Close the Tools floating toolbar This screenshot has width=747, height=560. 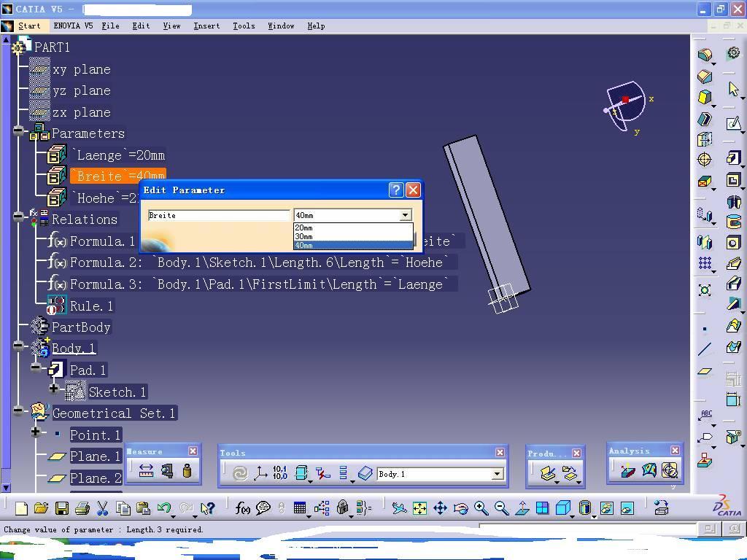tap(500, 452)
